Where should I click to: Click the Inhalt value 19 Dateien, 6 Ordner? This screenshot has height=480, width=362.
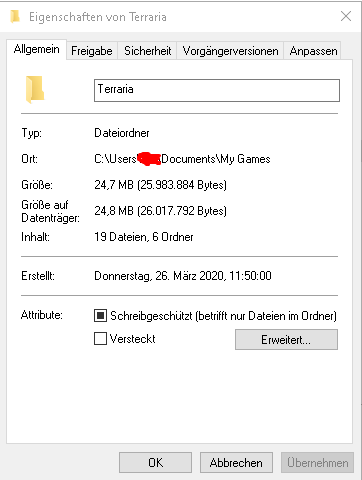(x=144, y=237)
